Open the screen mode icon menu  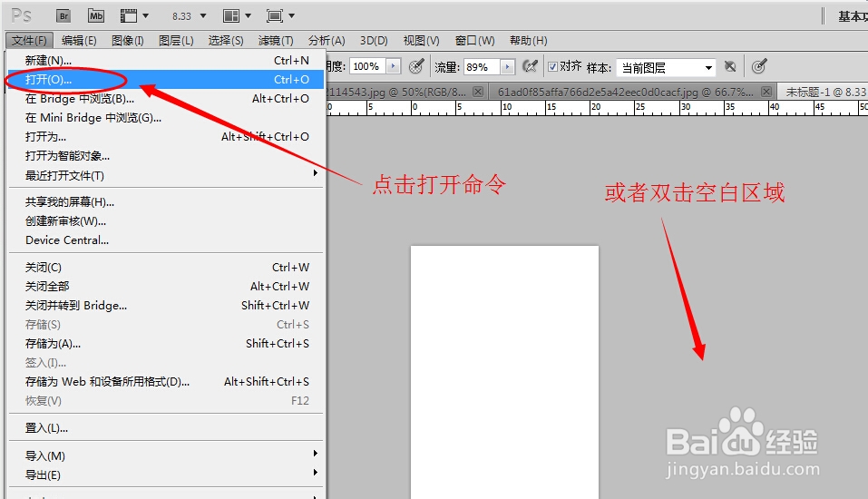280,15
